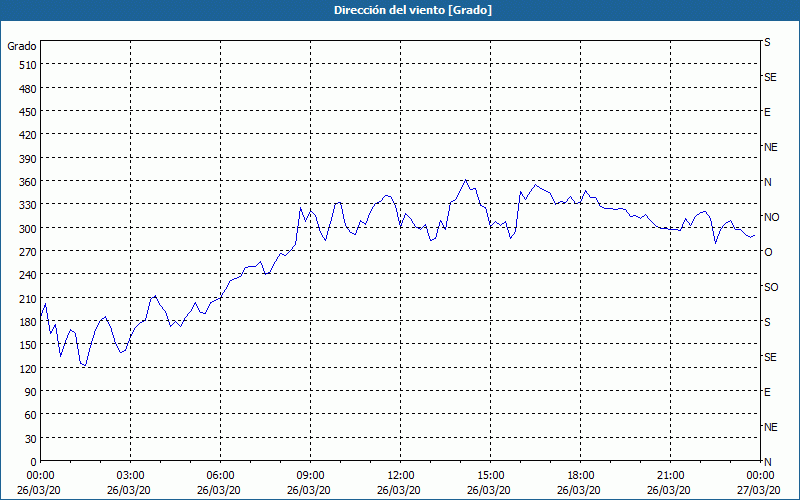Pick the 420 label on the degree axis
This screenshot has width=800, height=500.
coord(29,136)
